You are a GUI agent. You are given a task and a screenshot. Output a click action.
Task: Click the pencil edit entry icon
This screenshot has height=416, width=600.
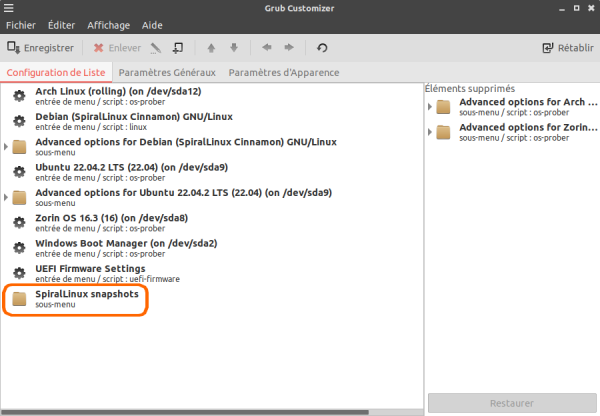(x=155, y=47)
